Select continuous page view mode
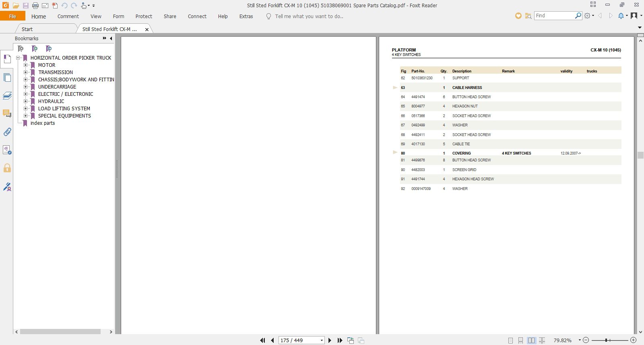644x345 pixels. click(521, 340)
